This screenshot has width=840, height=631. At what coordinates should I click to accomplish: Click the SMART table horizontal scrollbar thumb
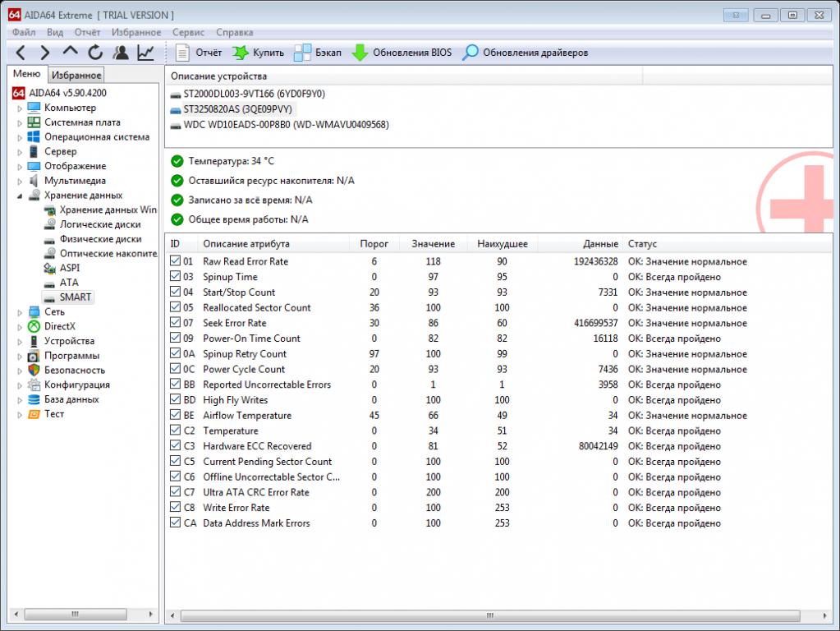[x=490, y=616]
